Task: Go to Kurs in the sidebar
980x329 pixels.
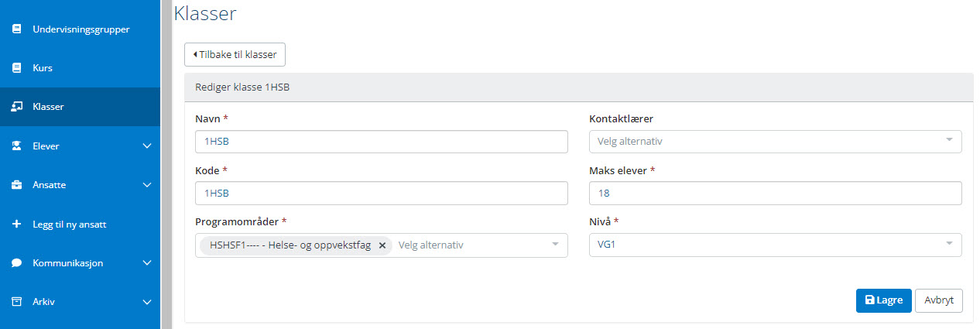Action: pos(80,68)
